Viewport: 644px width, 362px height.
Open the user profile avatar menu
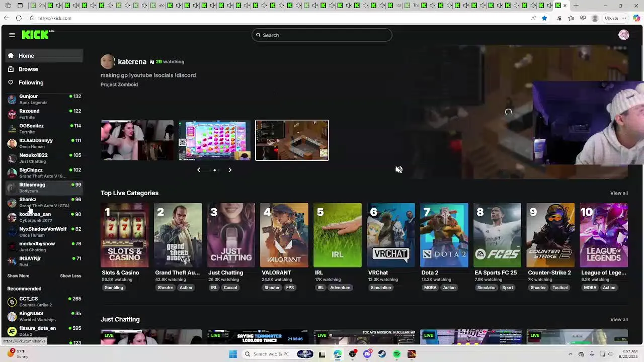pyautogui.click(x=624, y=35)
